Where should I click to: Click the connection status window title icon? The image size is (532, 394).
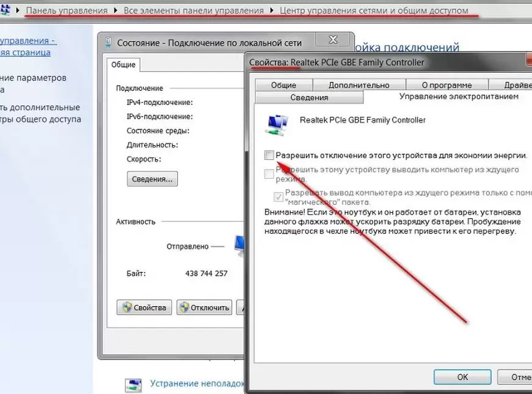(x=108, y=43)
